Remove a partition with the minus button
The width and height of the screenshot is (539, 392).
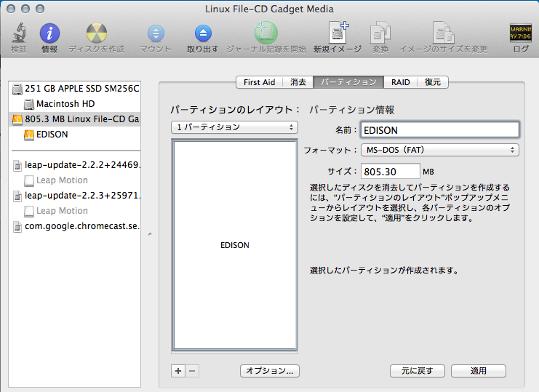192,371
